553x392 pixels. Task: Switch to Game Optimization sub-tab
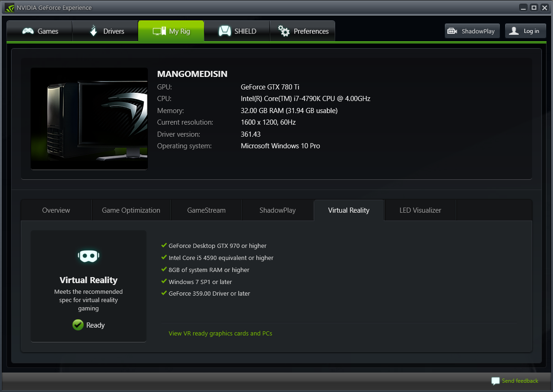pos(131,210)
